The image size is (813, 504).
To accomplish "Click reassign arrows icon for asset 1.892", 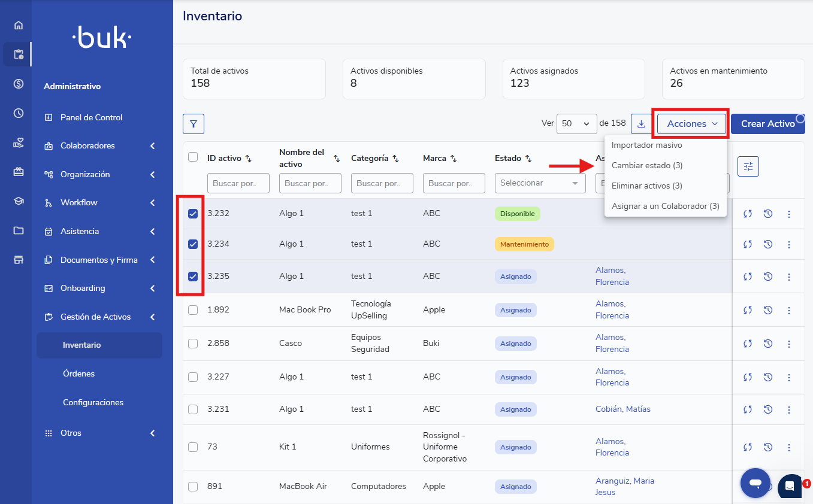I will click(747, 310).
